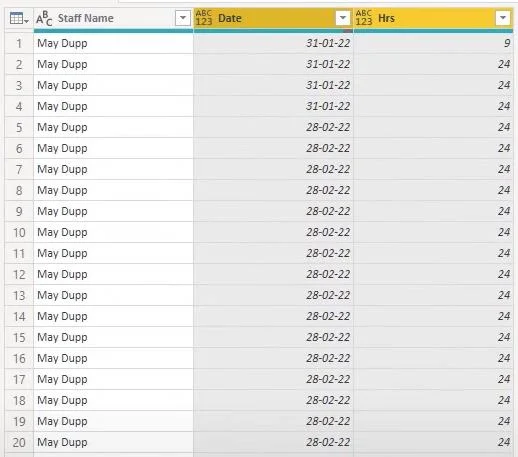Select row number 10

point(19,232)
